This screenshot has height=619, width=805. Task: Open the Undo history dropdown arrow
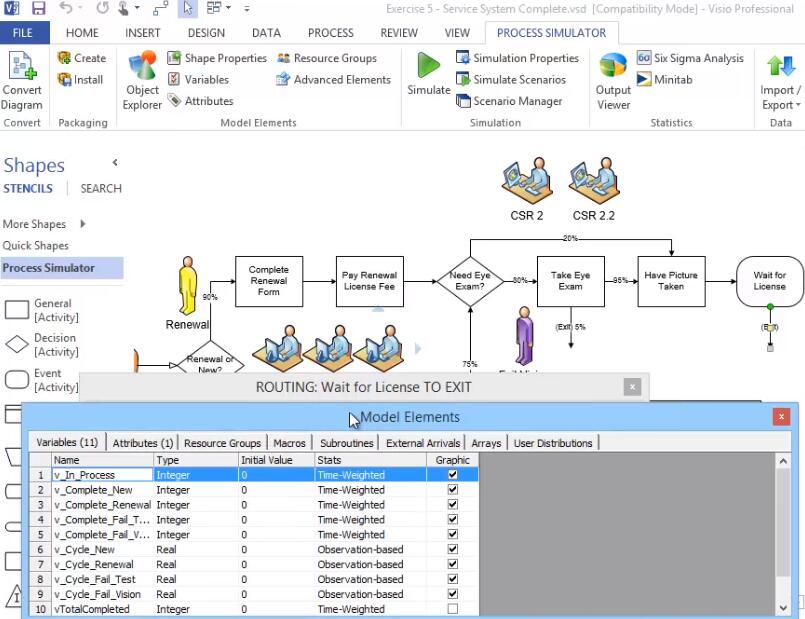[81, 8]
